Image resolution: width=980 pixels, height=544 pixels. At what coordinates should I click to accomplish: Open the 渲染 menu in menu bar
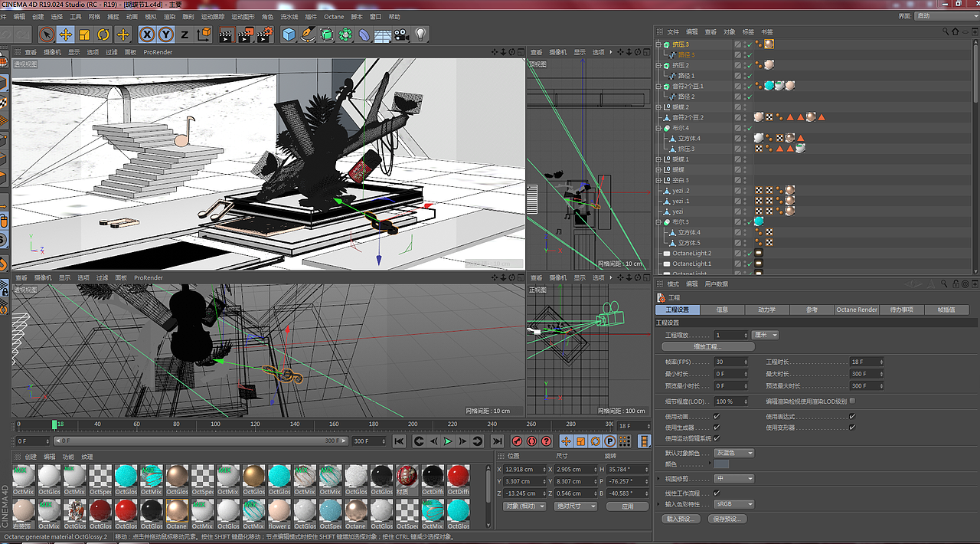tap(169, 16)
